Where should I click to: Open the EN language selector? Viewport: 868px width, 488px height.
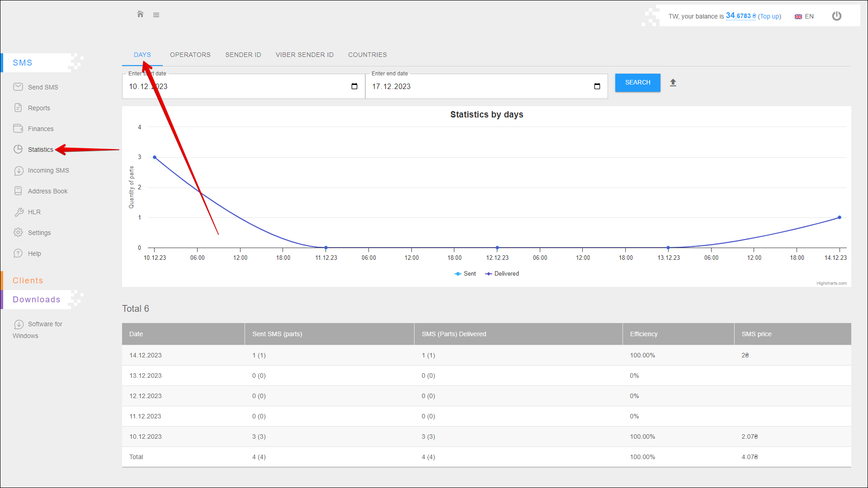coord(804,16)
